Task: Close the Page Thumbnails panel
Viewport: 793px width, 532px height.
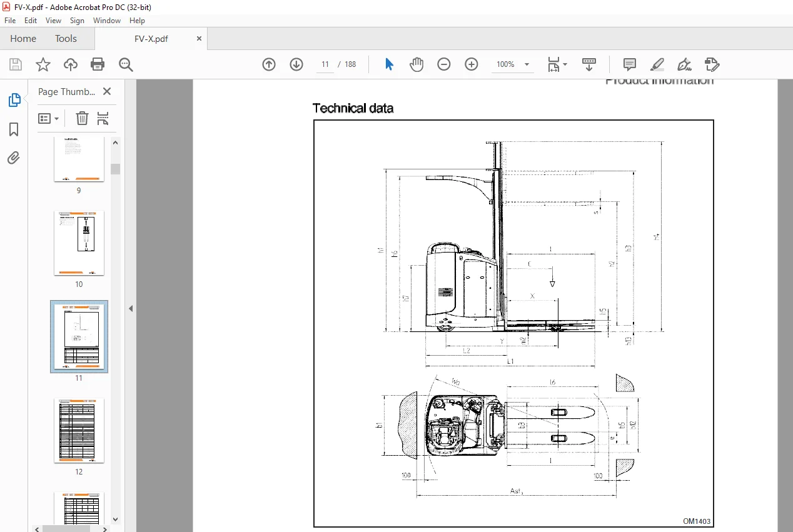Action: coord(107,91)
